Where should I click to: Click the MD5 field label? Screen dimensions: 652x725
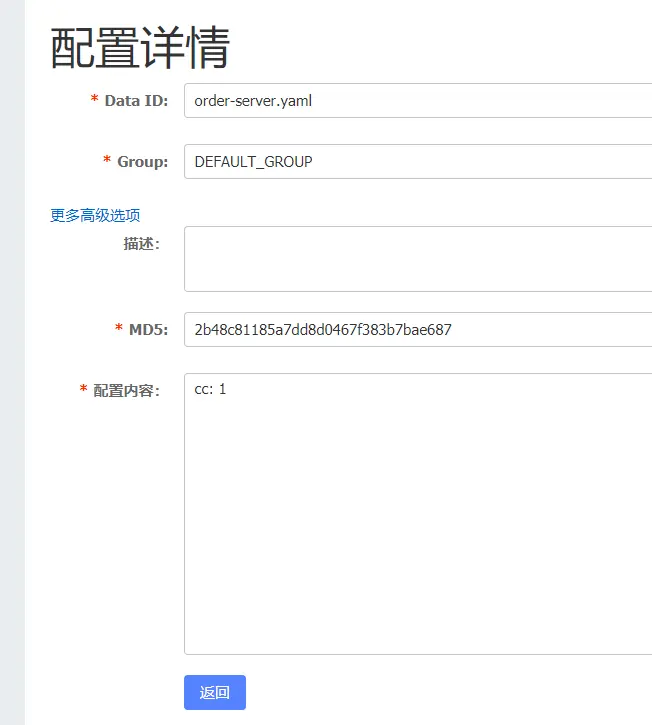pos(148,329)
